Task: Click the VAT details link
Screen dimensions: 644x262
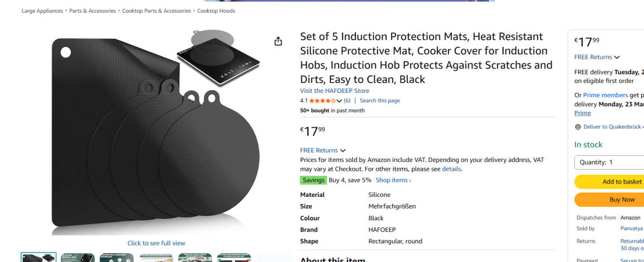Action: (451, 169)
